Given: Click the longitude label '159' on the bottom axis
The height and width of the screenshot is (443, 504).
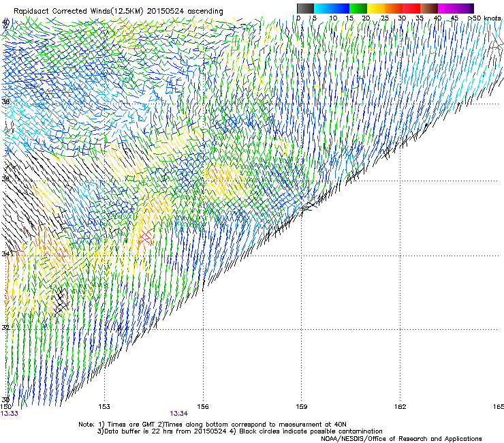Looking at the screenshot, I should [301, 407].
